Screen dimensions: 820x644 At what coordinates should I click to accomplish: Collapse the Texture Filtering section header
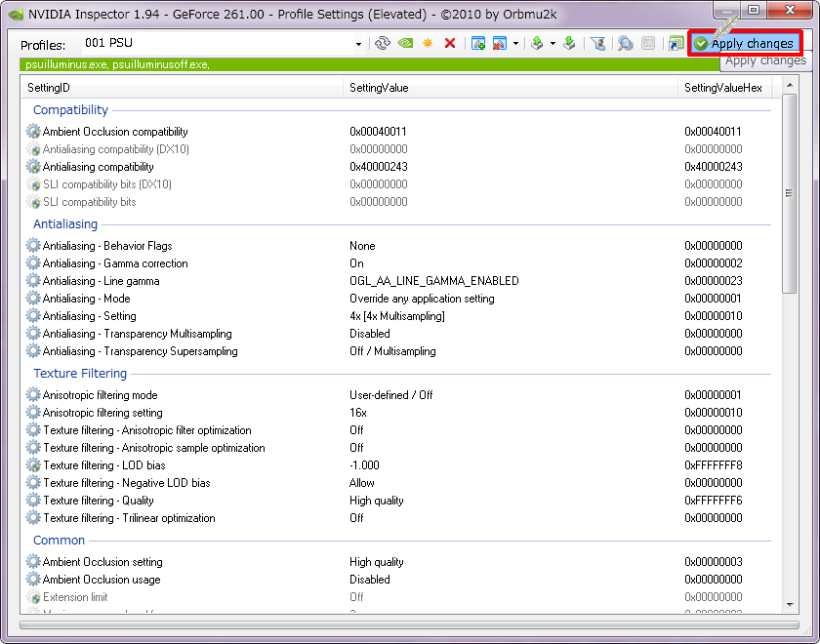coord(80,373)
